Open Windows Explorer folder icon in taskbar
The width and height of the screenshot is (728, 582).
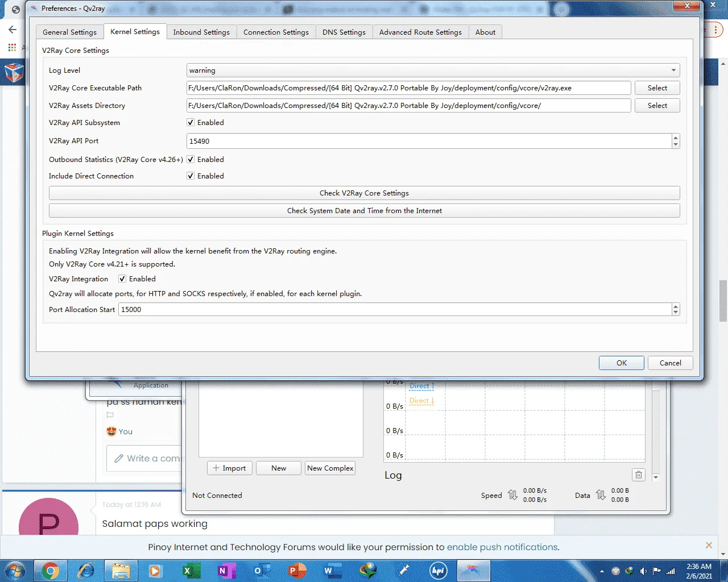pyautogui.click(x=121, y=571)
